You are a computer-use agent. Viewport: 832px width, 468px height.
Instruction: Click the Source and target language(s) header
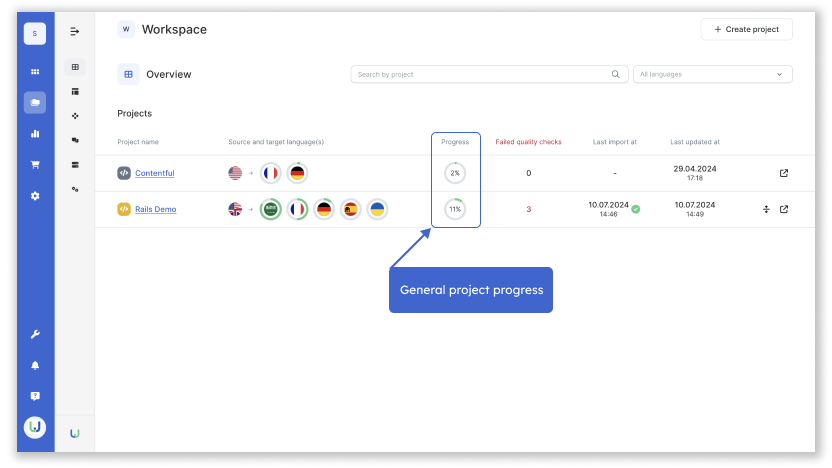[x=276, y=142]
